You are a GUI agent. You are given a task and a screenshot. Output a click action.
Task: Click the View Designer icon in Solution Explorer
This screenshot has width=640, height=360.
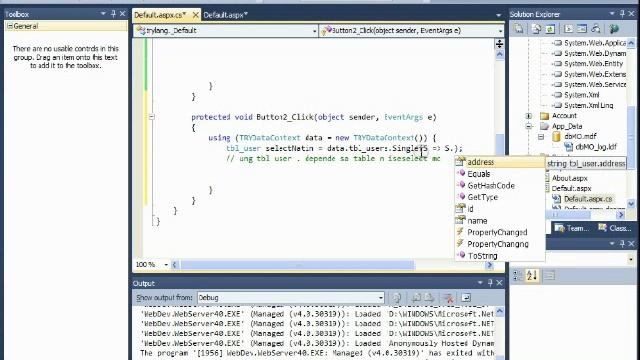582,29
